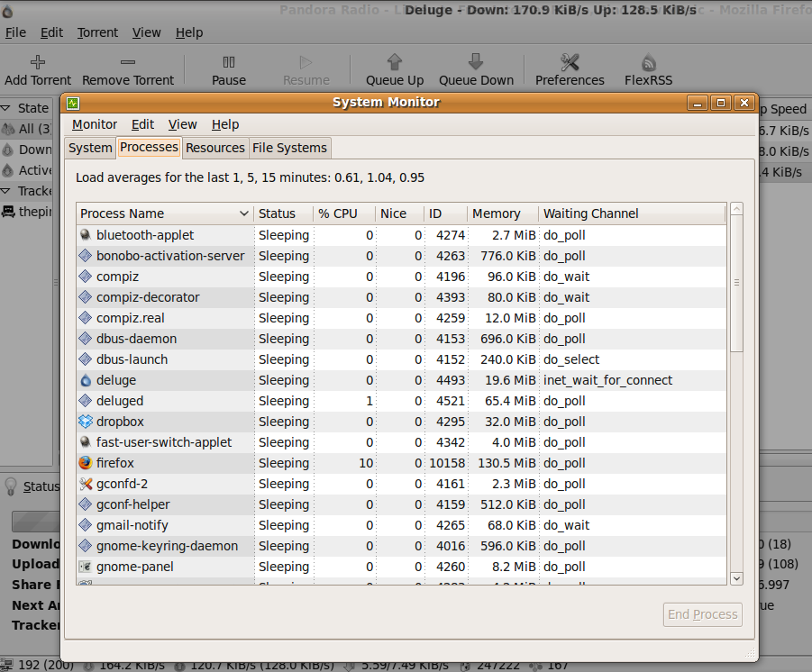Select the Processes tab
812x672 pixels.
point(149,147)
